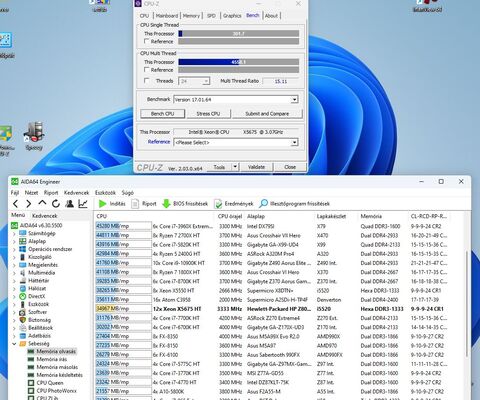Viewport: 480px width, 400px height.
Task: Click BIOS frissítések green download arrow
Action: (x=166, y=204)
